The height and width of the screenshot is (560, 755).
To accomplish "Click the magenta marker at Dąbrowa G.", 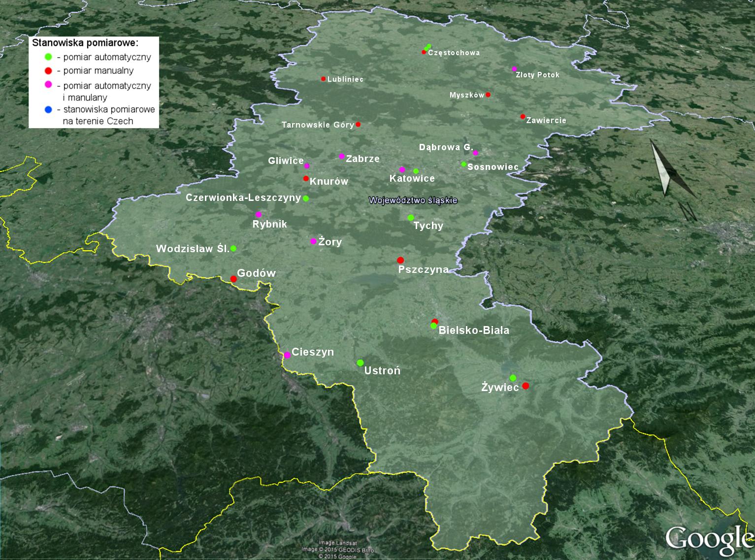I will 475,153.
